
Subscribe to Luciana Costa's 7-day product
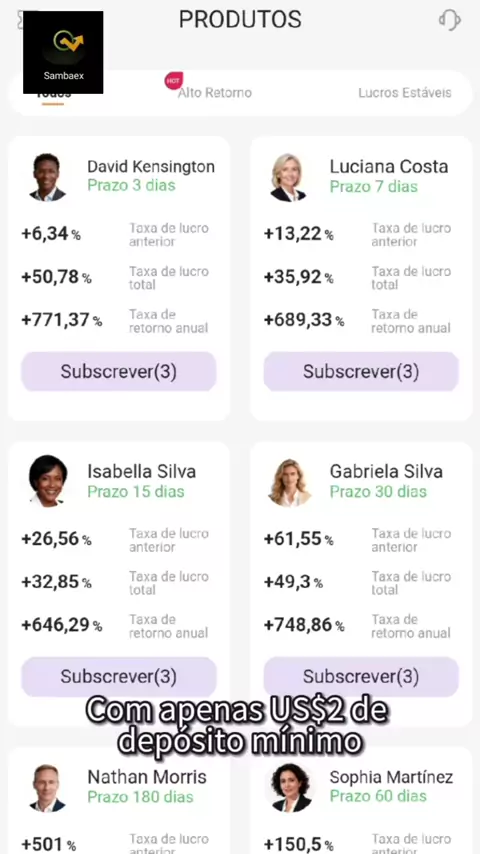pyautogui.click(x=361, y=371)
